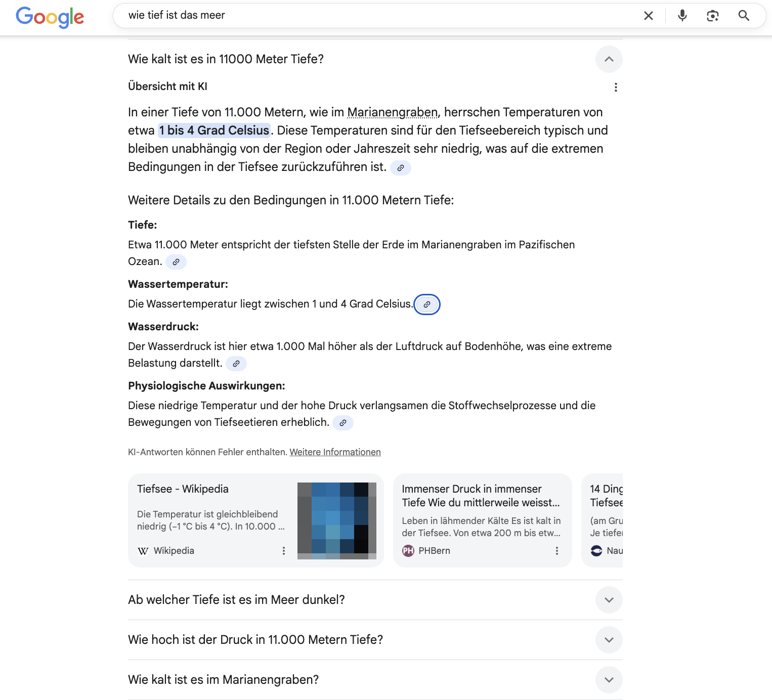This screenshot has width=772, height=700.
Task: Start voice search with the microphone icon
Action: pos(681,15)
